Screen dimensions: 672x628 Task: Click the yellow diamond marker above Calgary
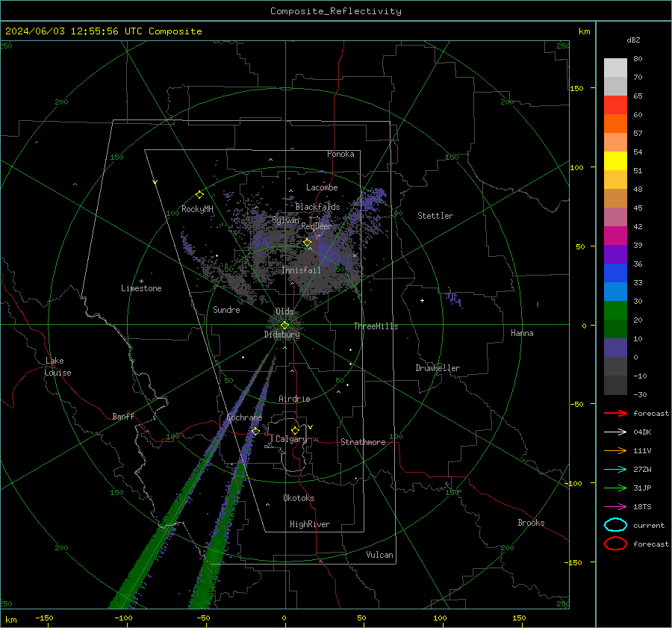pos(295,430)
